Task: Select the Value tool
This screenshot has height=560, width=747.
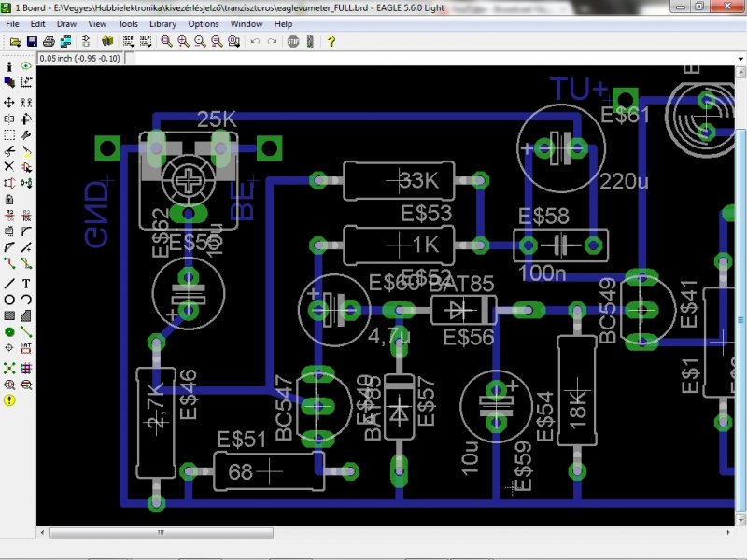Action: (x=26, y=216)
